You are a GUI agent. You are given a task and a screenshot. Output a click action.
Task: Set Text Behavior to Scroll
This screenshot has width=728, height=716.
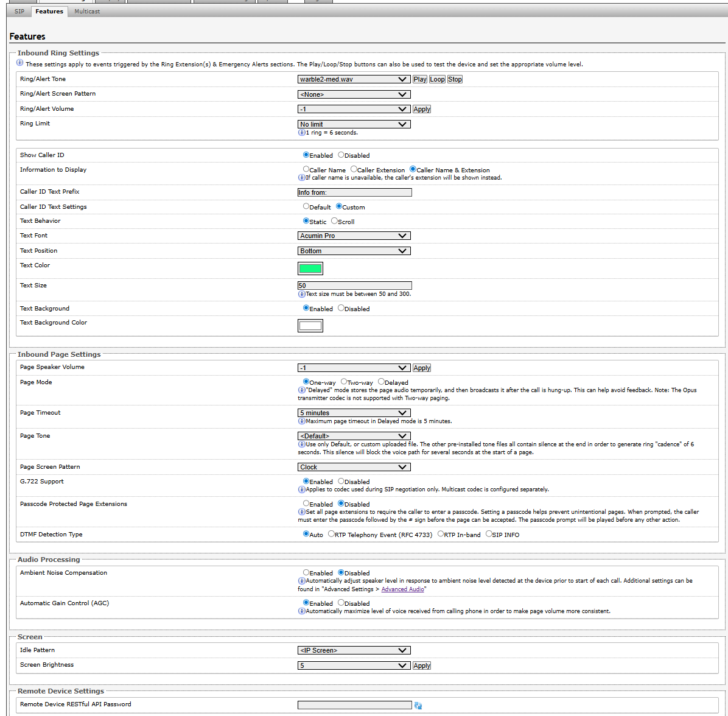[x=334, y=220]
